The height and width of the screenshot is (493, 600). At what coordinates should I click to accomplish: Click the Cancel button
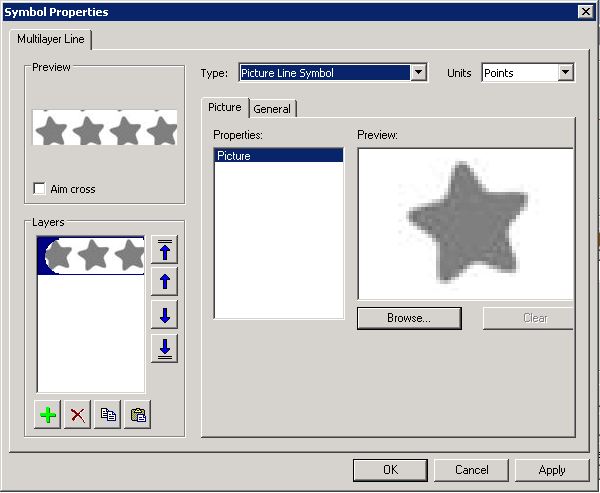coord(471,470)
